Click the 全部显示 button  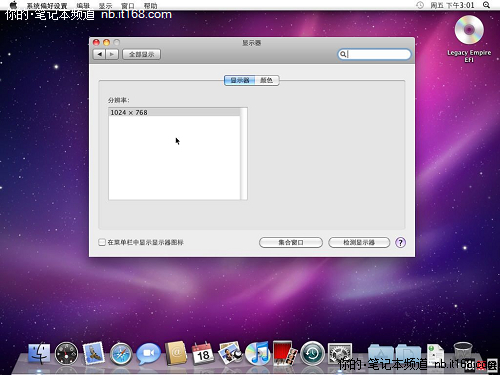pyautogui.click(x=142, y=54)
